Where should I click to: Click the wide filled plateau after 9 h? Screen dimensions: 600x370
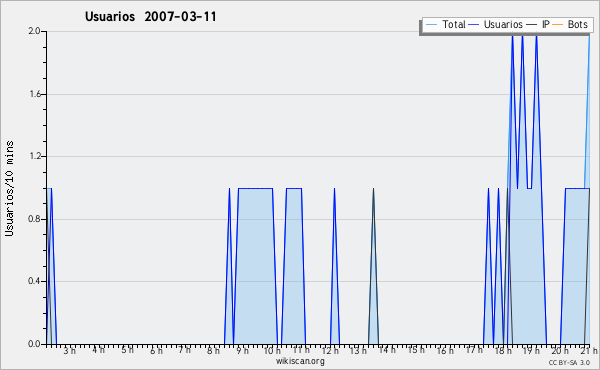pos(255,266)
